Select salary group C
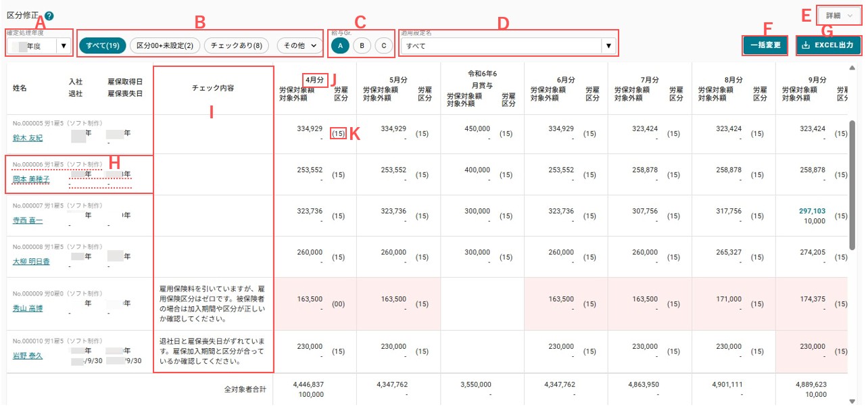The width and height of the screenshot is (868, 409). 384,45
